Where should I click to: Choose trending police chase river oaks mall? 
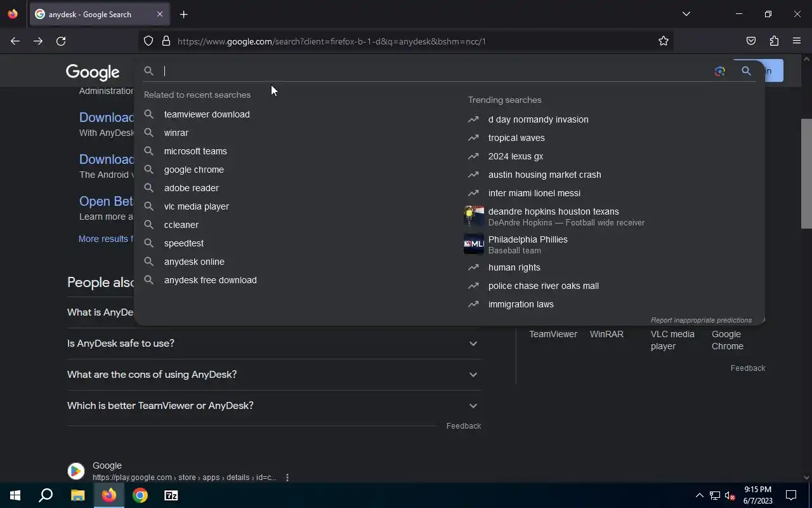point(544,286)
